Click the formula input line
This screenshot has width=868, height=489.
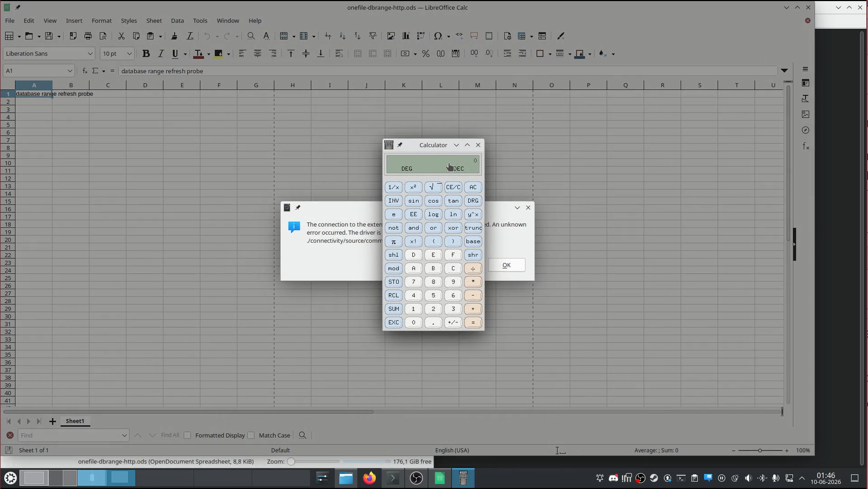[x=448, y=71]
